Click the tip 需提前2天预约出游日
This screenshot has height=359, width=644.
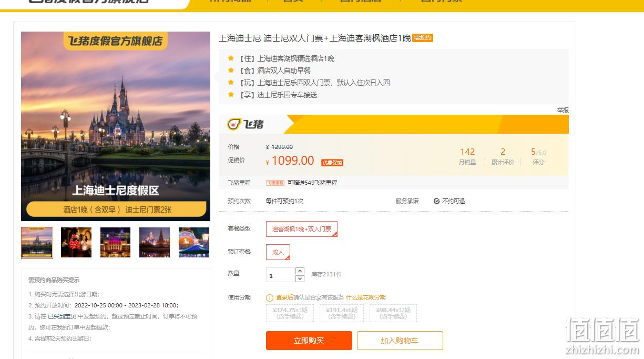pos(60,338)
